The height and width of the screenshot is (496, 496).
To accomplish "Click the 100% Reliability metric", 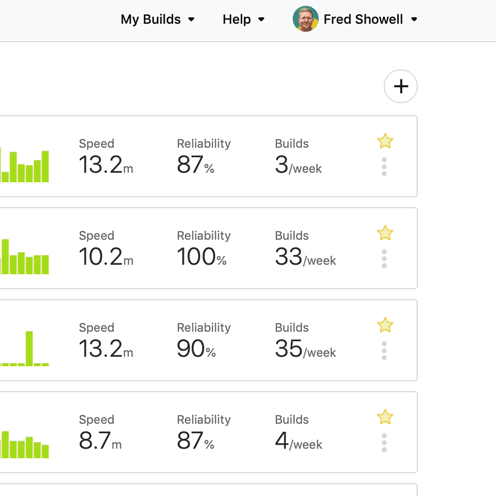I will click(204, 249).
